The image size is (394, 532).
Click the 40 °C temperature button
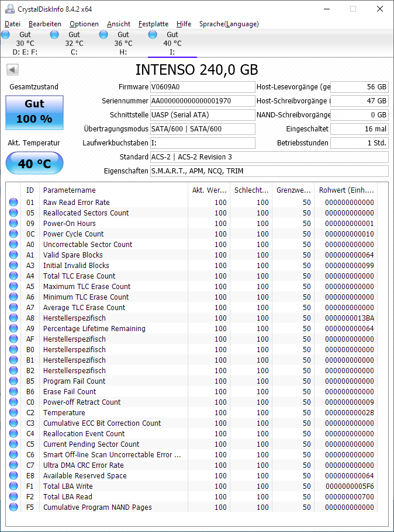tap(34, 163)
